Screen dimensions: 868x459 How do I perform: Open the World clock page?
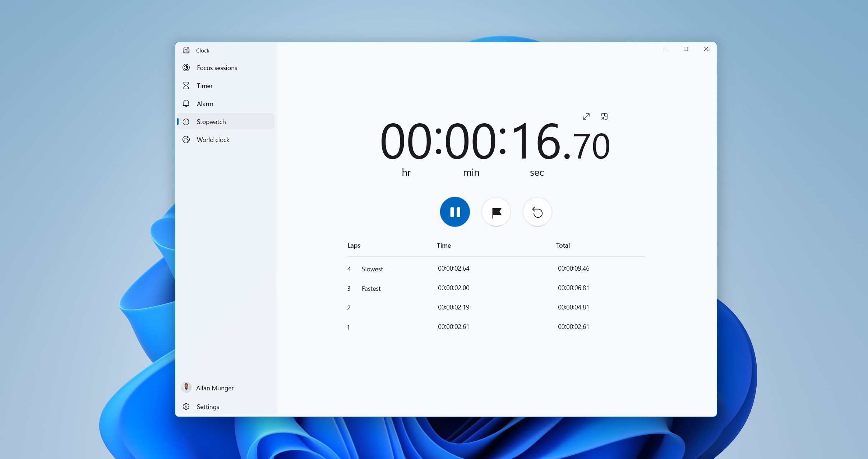[x=213, y=139]
